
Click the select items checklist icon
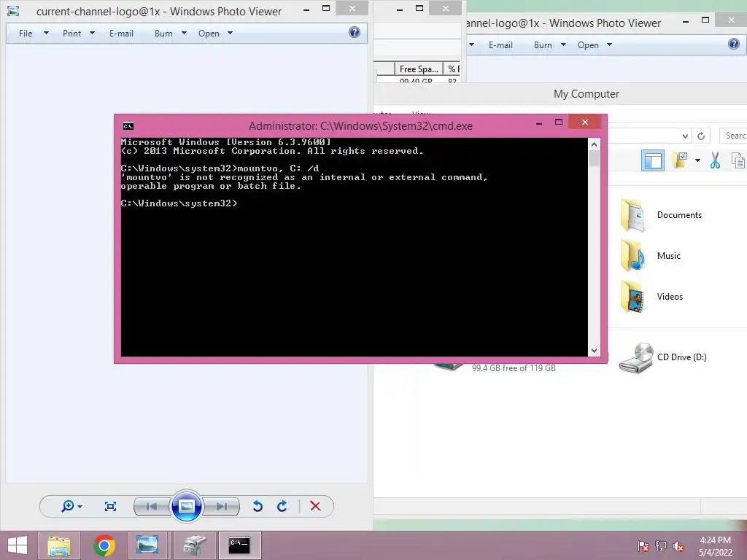[x=681, y=160]
